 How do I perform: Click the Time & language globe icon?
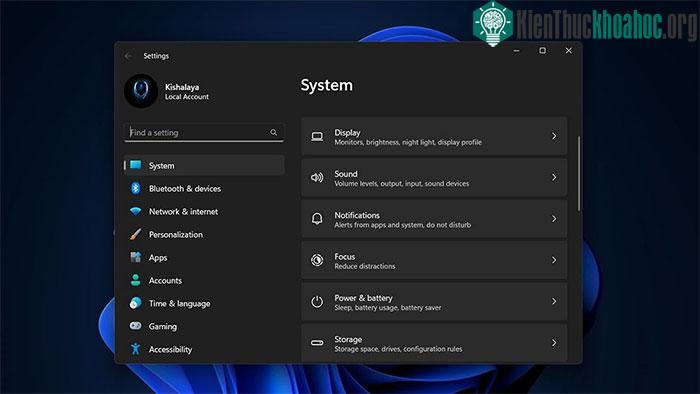pyautogui.click(x=136, y=303)
